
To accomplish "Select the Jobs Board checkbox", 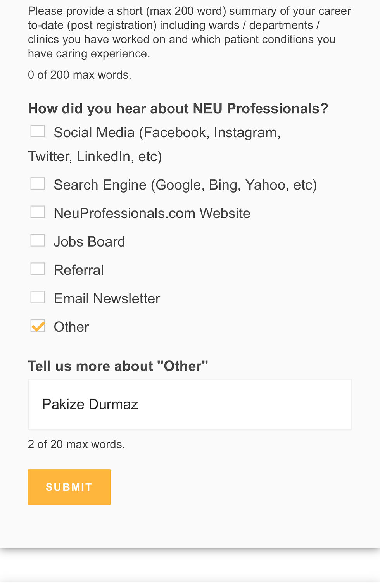I will (x=38, y=241).
